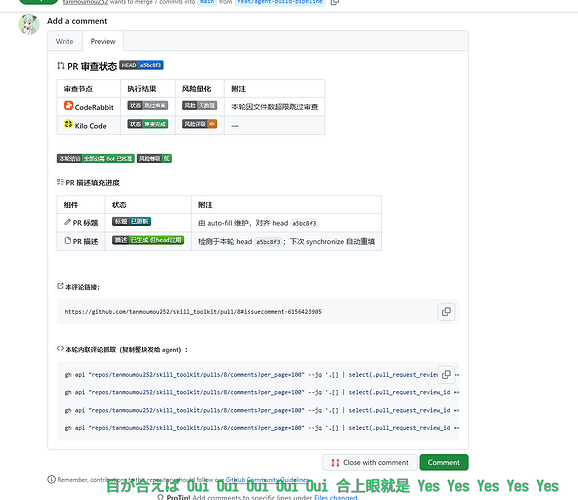Image resolution: width=578 pixels, height=500 pixels.
Task: Click the HEAD a5bc8f3 badge
Action: pos(142,65)
